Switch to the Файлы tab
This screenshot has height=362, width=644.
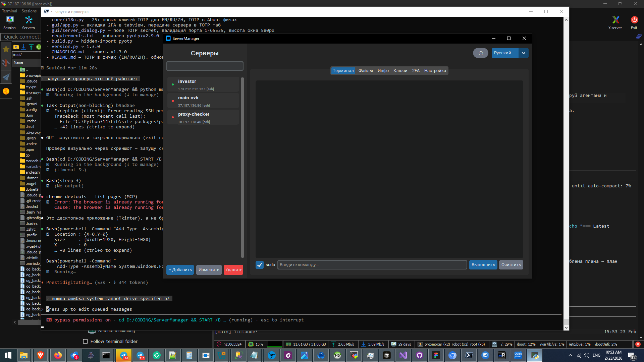pyautogui.click(x=365, y=71)
